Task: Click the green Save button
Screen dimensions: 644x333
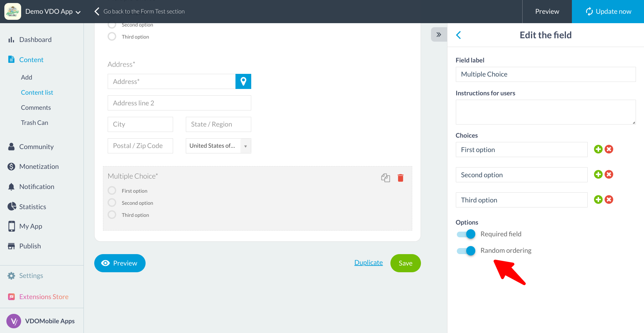Action: [406, 263]
